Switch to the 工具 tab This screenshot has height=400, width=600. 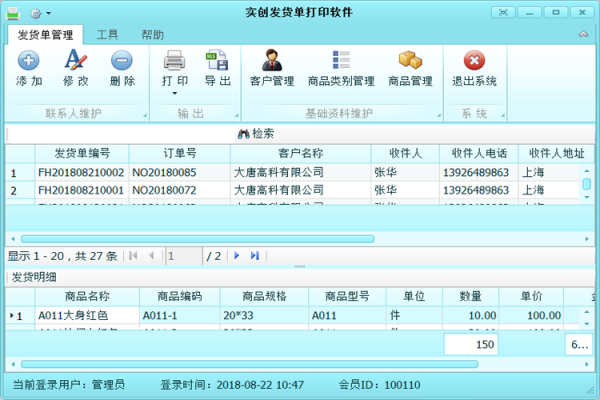[107, 34]
